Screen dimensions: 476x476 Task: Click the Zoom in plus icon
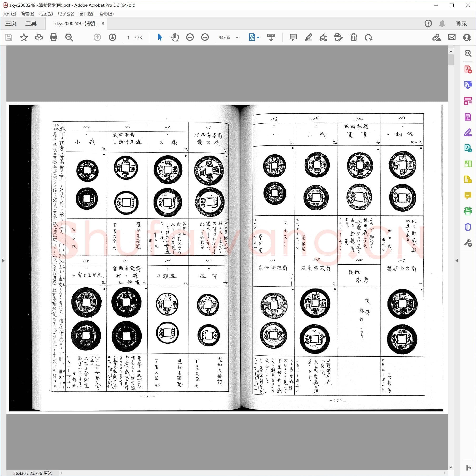205,37
